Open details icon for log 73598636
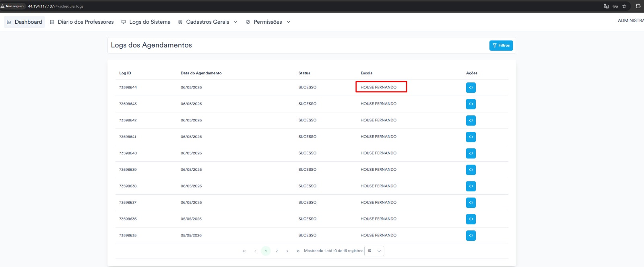 point(471,219)
